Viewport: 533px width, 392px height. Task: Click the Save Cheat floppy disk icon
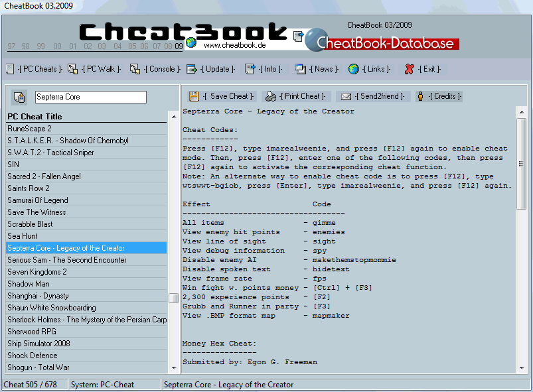[194, 96]
